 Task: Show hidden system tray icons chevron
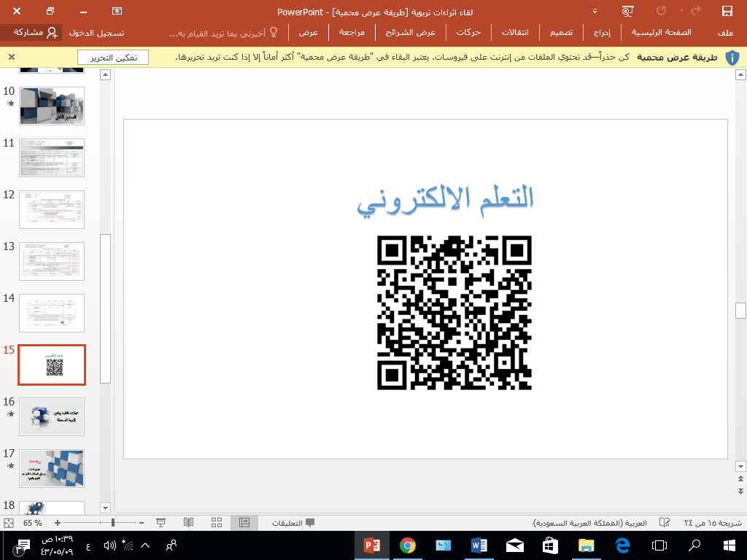pos(145,545)
